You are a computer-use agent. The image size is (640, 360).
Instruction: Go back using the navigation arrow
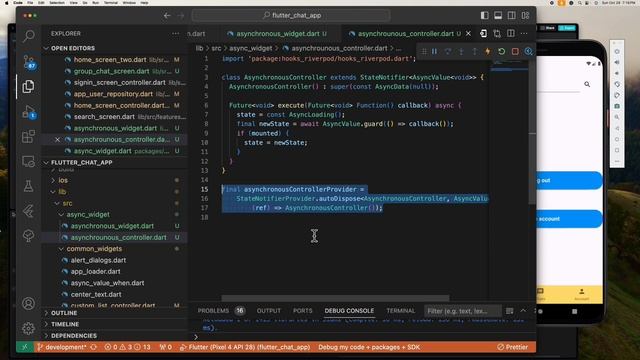167,16
